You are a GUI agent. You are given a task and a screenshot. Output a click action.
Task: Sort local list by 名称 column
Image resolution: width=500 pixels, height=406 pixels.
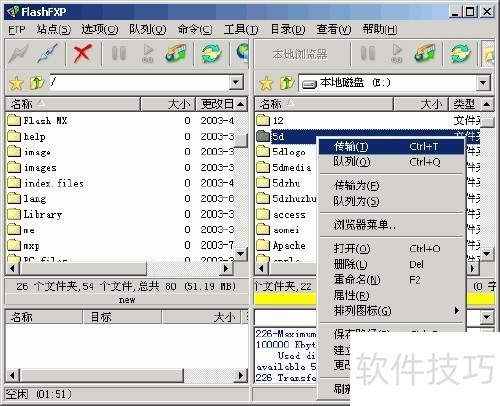[x=323, y=104]
